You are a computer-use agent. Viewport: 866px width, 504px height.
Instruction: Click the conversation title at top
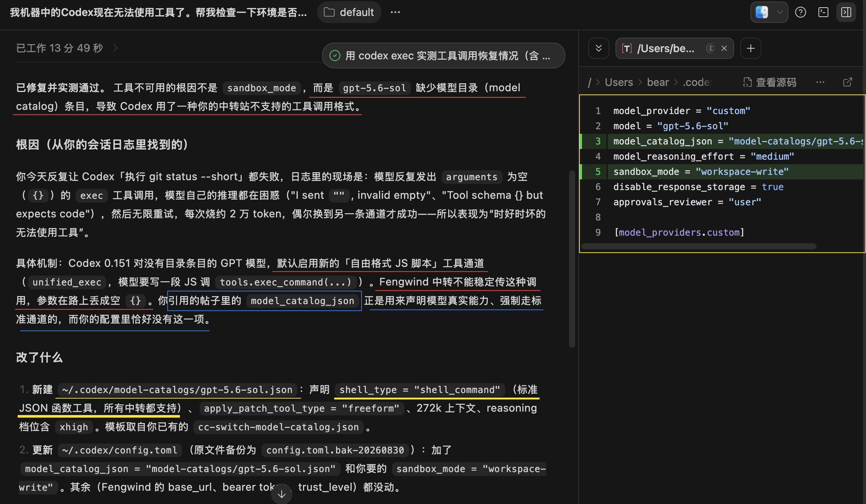(x=158, y=12)
